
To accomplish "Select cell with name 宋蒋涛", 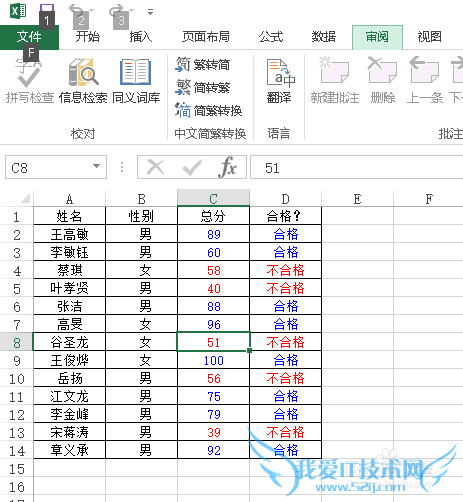I will [x=69, y=432].
